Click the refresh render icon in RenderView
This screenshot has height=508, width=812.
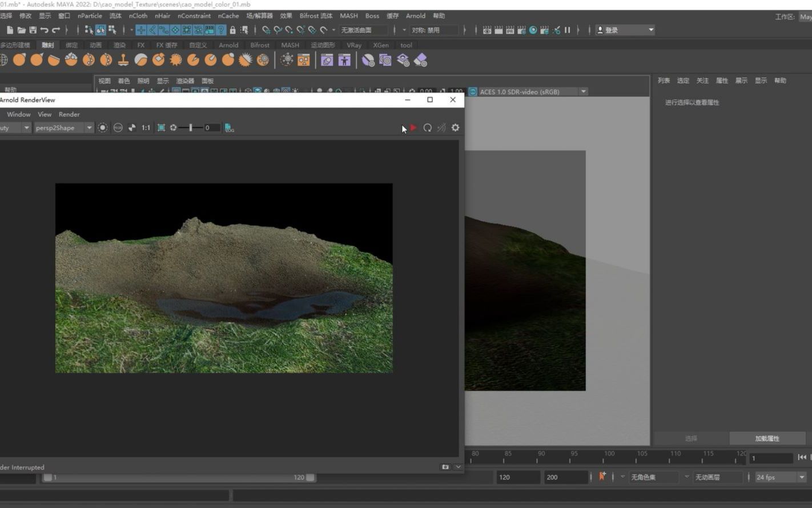427,128
